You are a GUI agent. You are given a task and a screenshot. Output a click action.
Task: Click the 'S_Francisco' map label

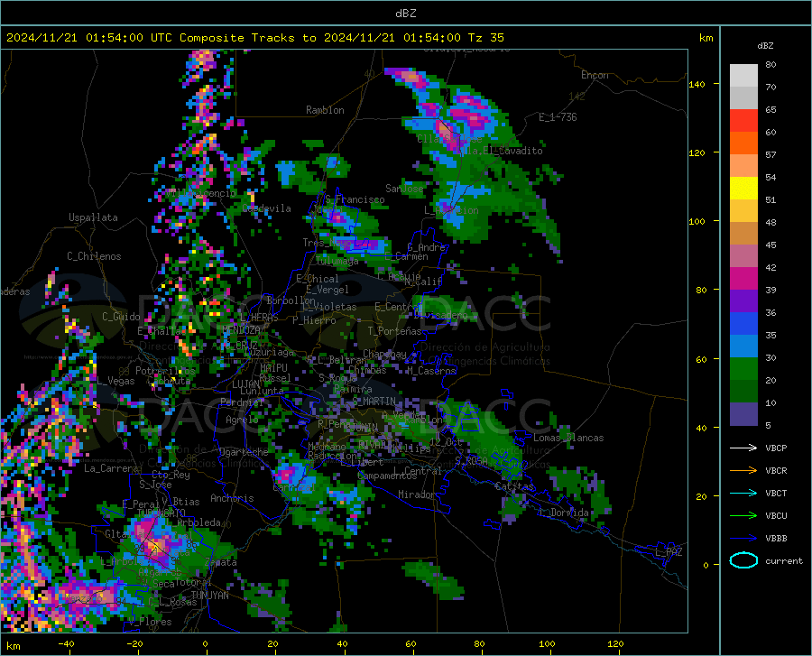355,199
